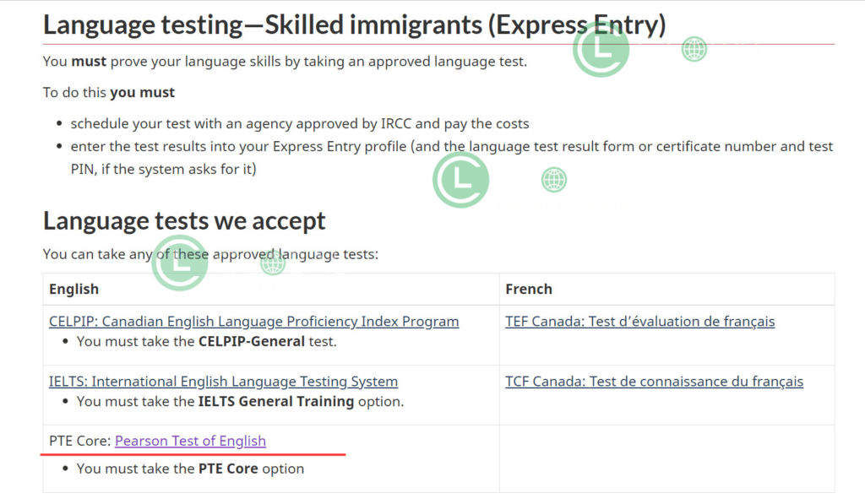Click the globe icon right of the main heading
The height and width of the screenshot is (504, 865).
point(694,50)
